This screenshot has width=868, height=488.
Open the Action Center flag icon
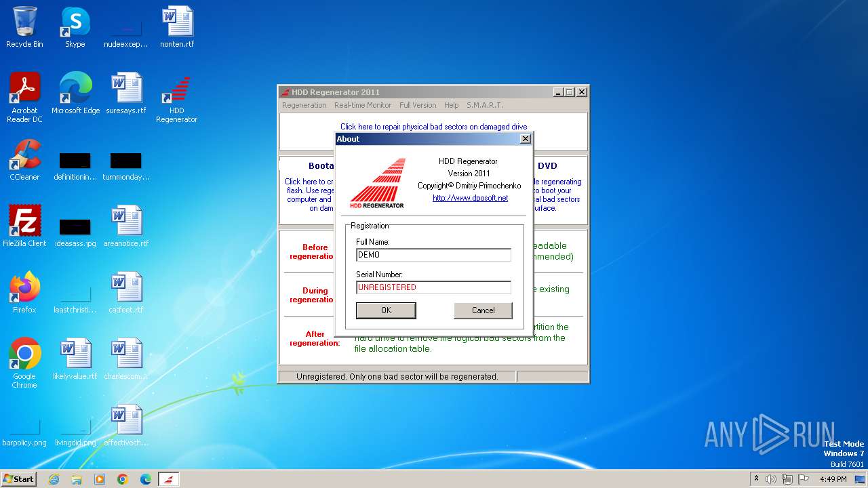point(804,479)
